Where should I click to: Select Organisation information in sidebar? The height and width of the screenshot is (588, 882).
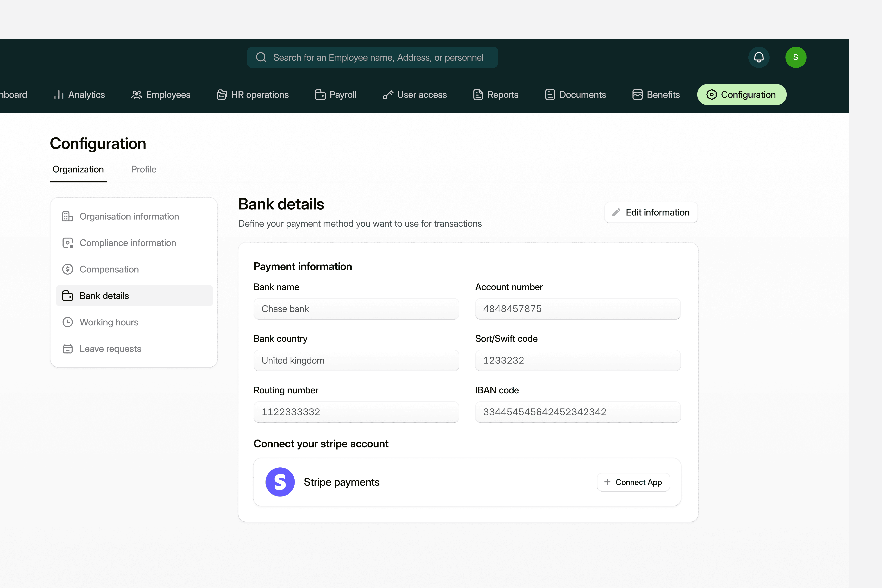tap(134, 216)
